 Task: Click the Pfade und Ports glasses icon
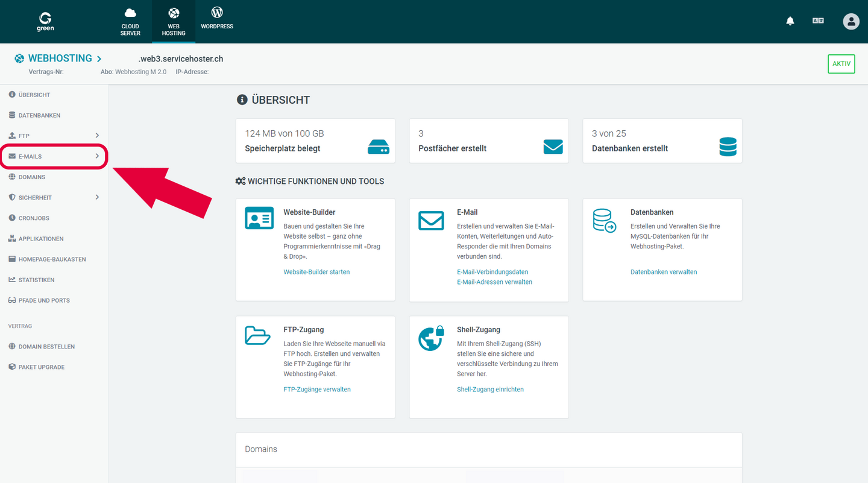(x=12, y=300)
